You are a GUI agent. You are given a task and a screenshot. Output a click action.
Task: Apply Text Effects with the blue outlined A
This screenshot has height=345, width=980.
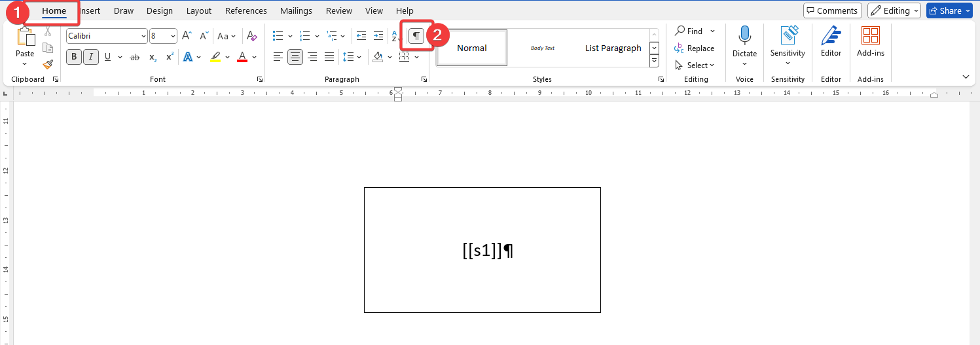tap(188, 57)
